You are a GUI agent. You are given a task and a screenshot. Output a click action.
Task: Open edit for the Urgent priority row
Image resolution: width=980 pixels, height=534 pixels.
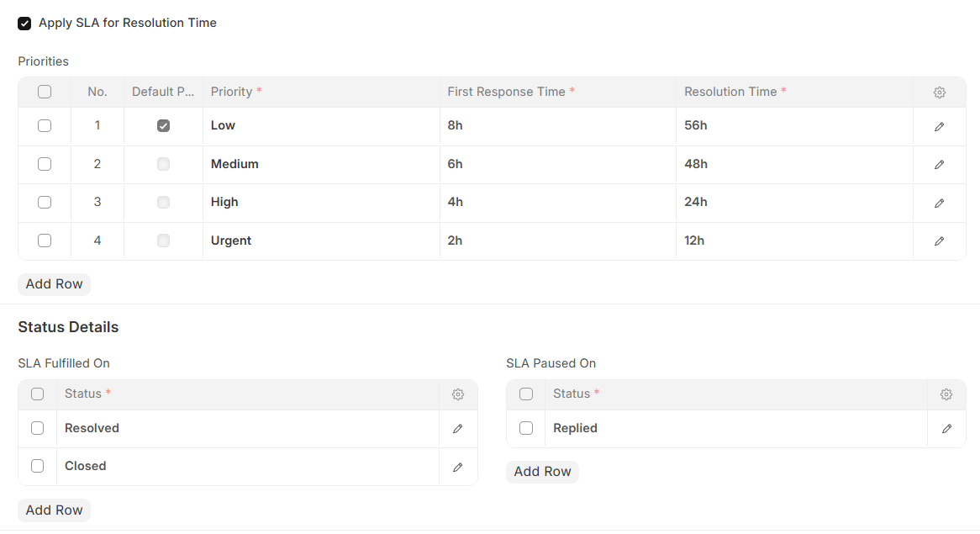939,241
